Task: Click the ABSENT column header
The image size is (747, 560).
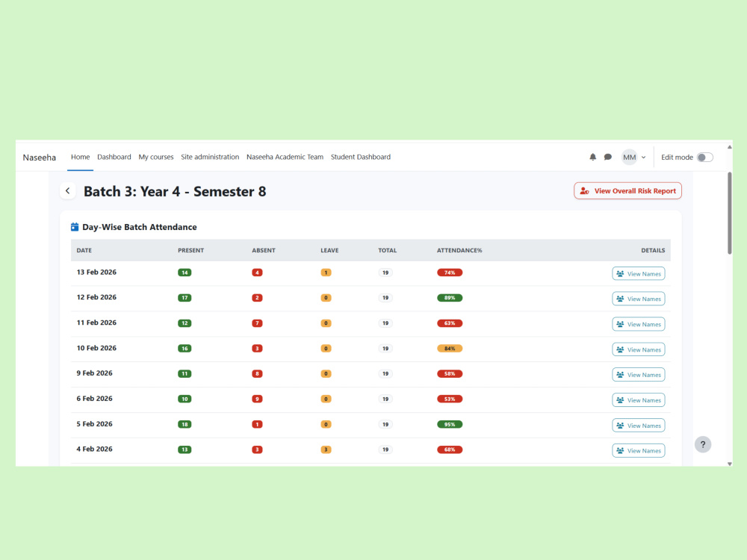Action: (x=264, y=250)
